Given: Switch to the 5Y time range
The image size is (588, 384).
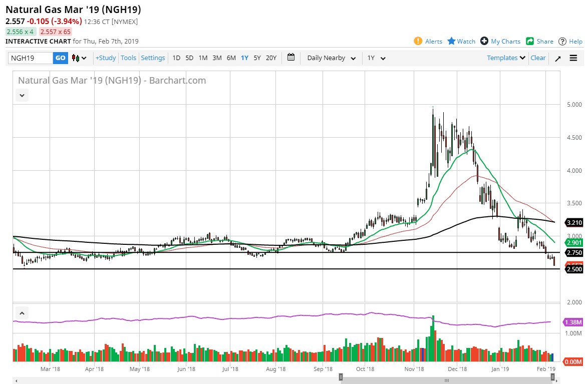Looking at the screenshot, I should 257,58.
